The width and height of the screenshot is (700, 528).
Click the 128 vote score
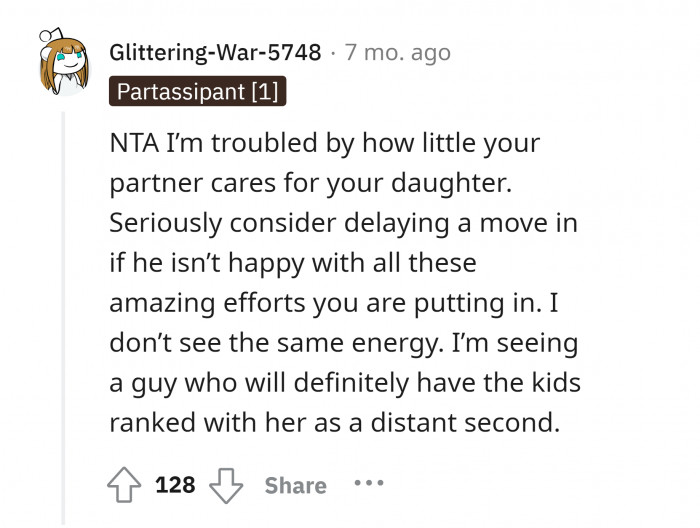(175, 485)
